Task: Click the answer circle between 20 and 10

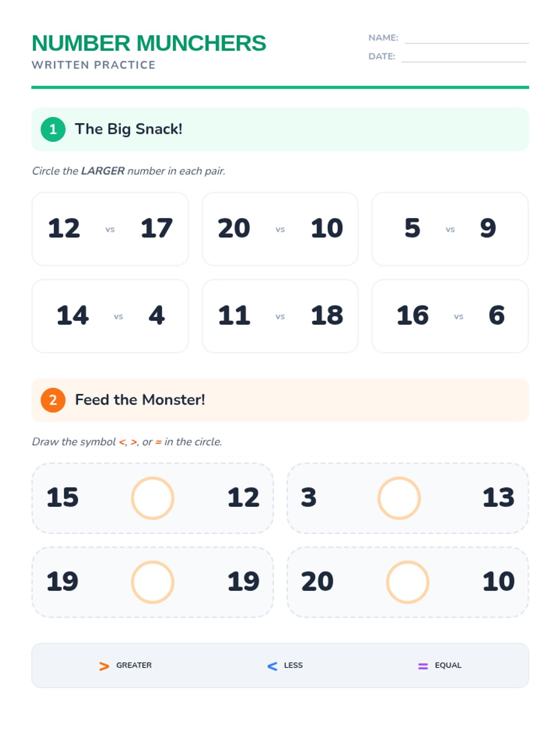Action: pyautogui.click(x=407, y=582)
